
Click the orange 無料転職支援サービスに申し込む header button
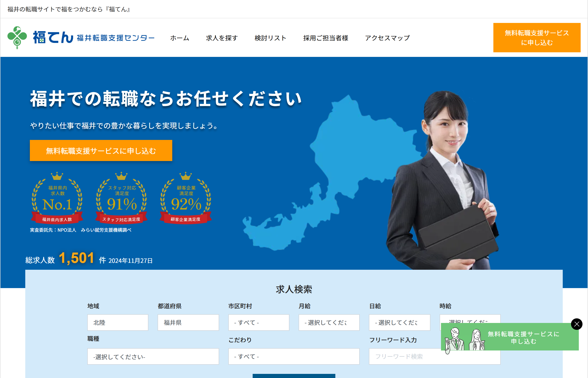coord(536,38)
